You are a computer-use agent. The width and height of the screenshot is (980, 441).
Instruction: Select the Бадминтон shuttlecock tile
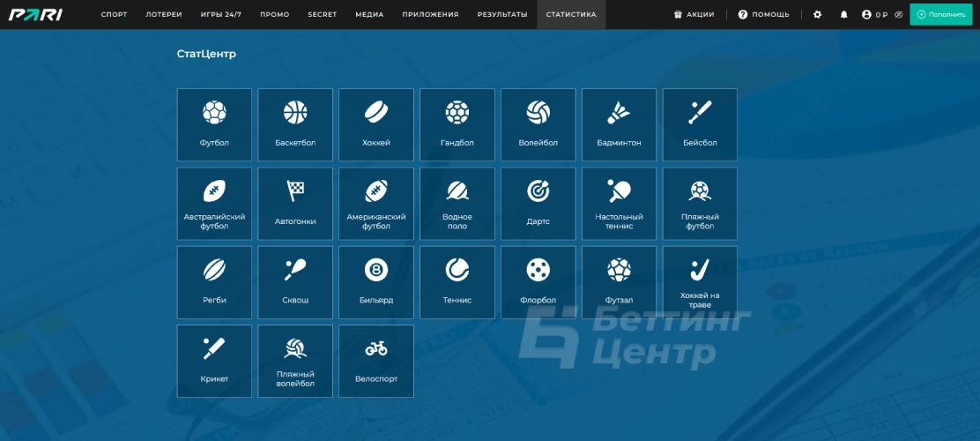619,124
